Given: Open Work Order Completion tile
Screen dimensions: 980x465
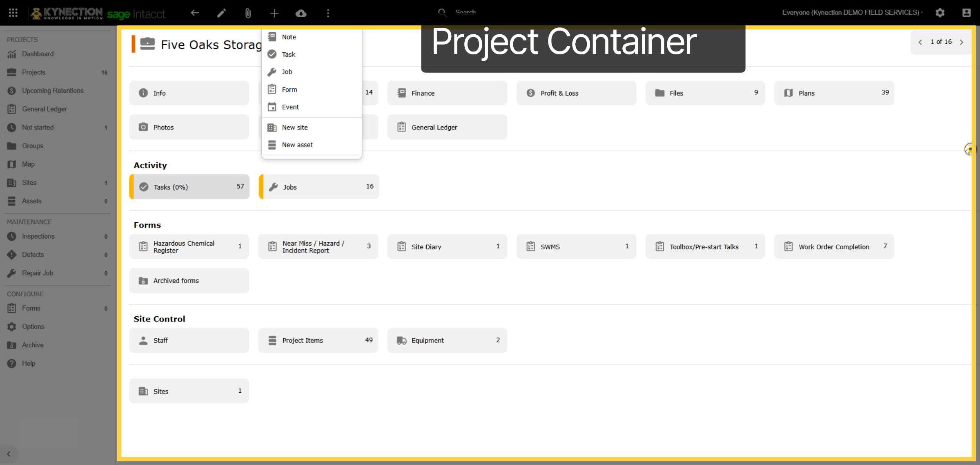Looking at the screenshot, I should pos(834,247).
